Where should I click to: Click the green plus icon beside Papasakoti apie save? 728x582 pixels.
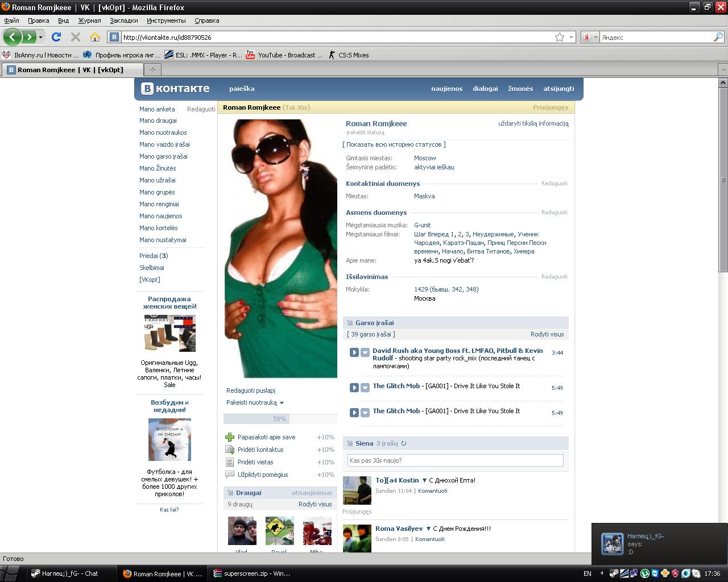230,437
